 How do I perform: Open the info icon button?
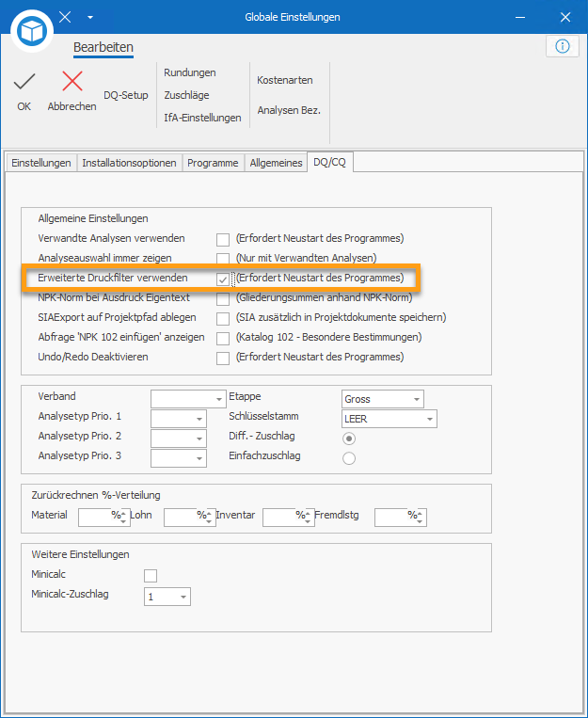[562, 46]
